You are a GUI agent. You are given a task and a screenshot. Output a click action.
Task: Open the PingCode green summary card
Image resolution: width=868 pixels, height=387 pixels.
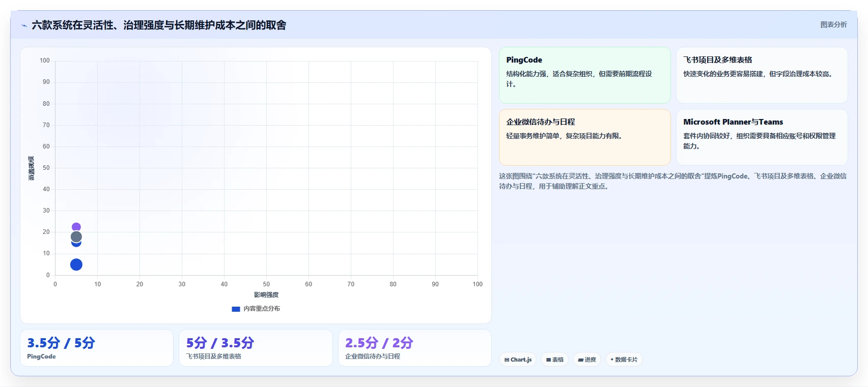click(x=584, y=75)
